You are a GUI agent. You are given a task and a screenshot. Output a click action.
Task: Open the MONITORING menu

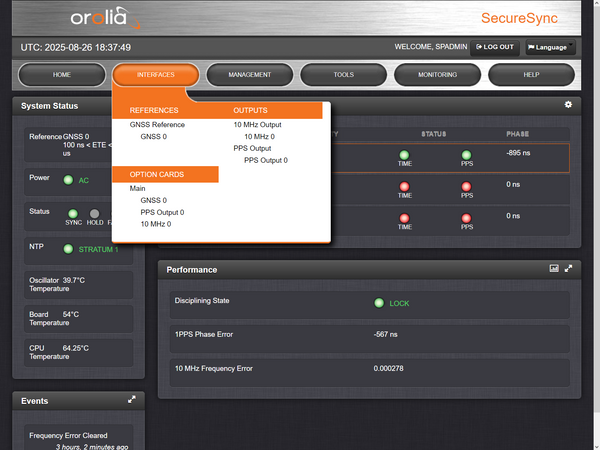coord(437,75)
